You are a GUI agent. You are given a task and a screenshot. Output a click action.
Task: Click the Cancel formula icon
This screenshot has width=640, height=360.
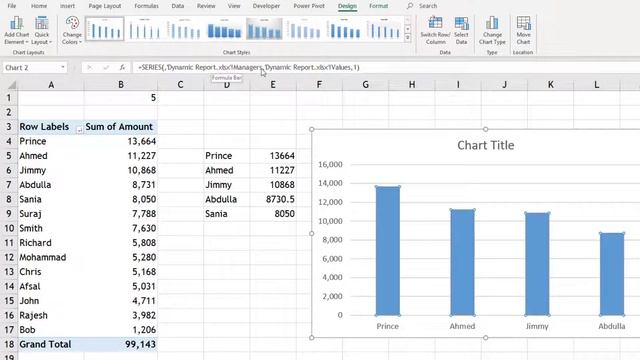click(x=89, y=67)
